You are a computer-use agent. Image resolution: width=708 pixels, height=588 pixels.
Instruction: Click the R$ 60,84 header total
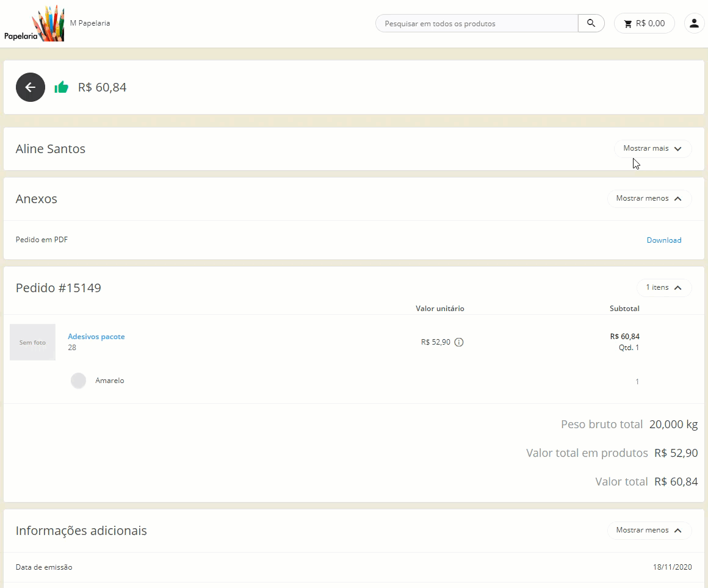[102, 87]
